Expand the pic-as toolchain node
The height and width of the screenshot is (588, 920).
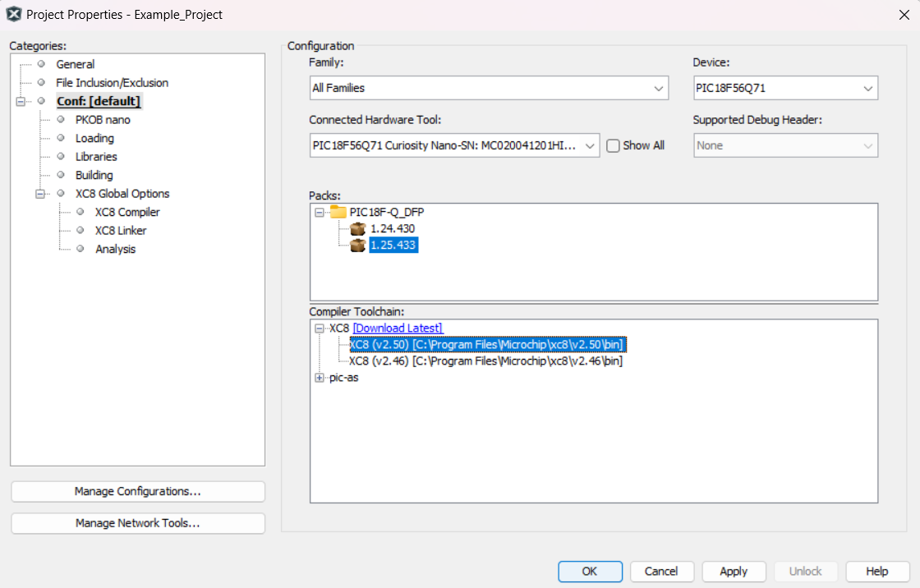(320, 378)
